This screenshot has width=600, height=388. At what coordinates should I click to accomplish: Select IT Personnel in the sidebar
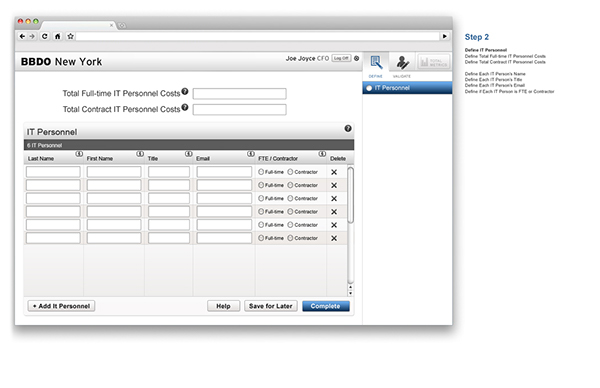[407, 88]
